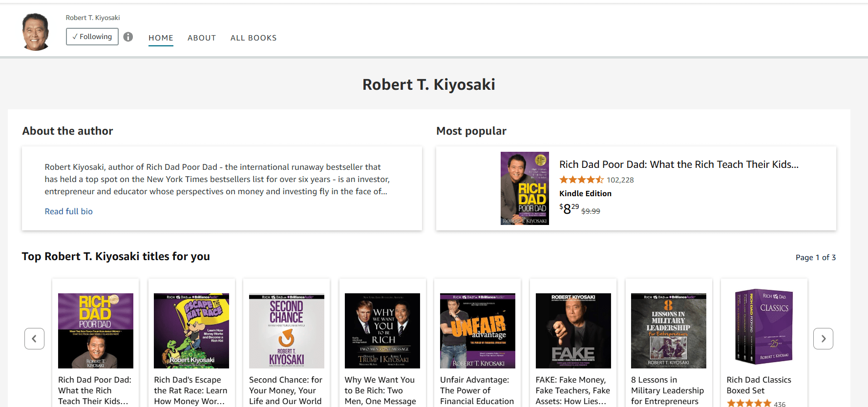Click the info icon beside Following
The height and width of the screenshot is (407, 868).
click(128, 37)
